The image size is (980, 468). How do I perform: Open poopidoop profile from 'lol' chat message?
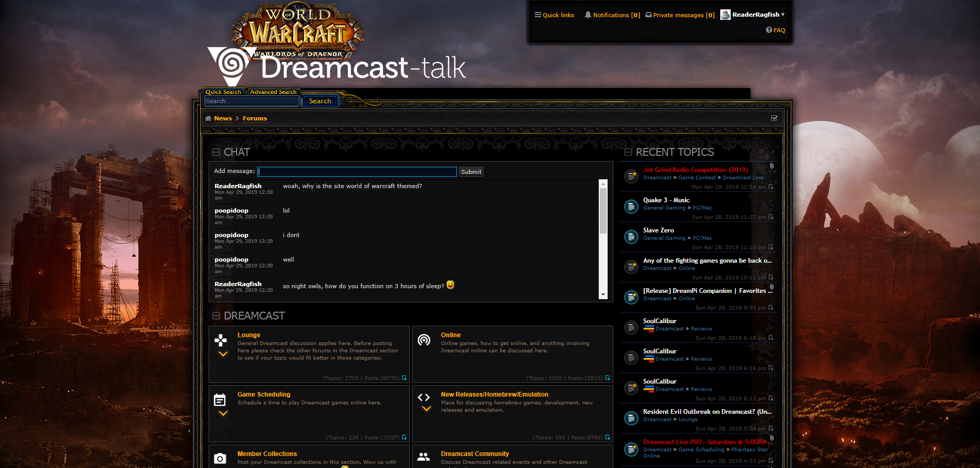(x=231, y=211)
